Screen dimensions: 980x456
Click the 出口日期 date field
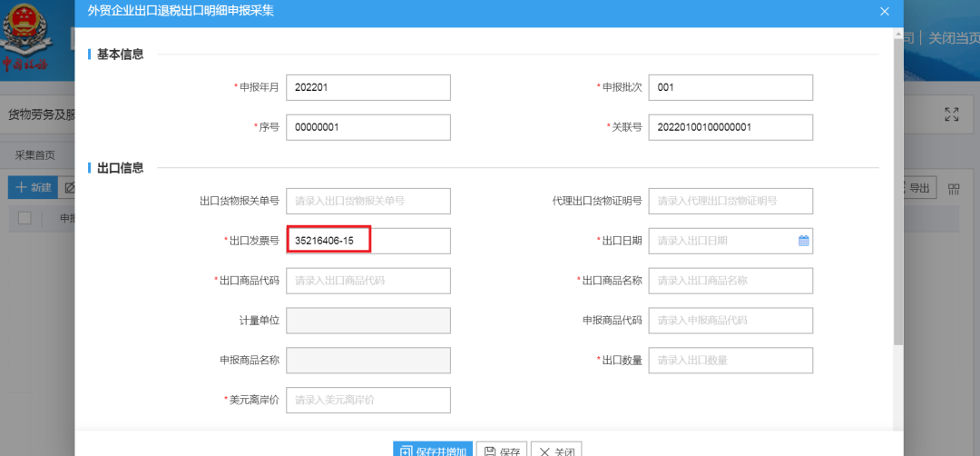pyautogui.click(x=730, y=241)
